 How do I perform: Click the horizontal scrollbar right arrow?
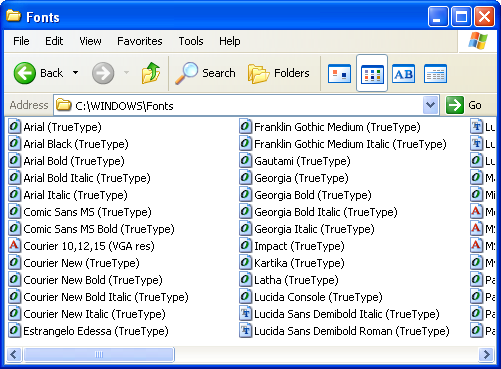[486, 354]
